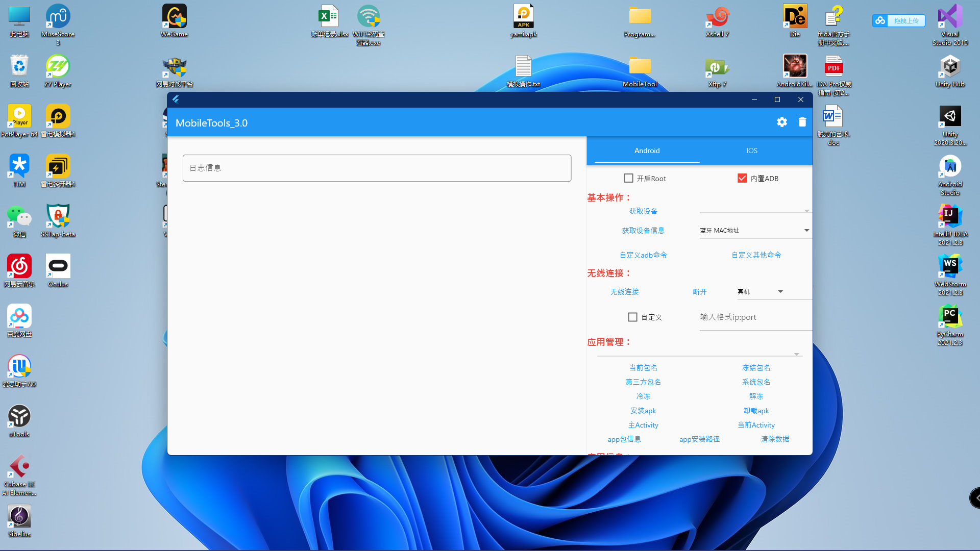
Task: Click the 获取设备 button
Action: click(643, 211)
